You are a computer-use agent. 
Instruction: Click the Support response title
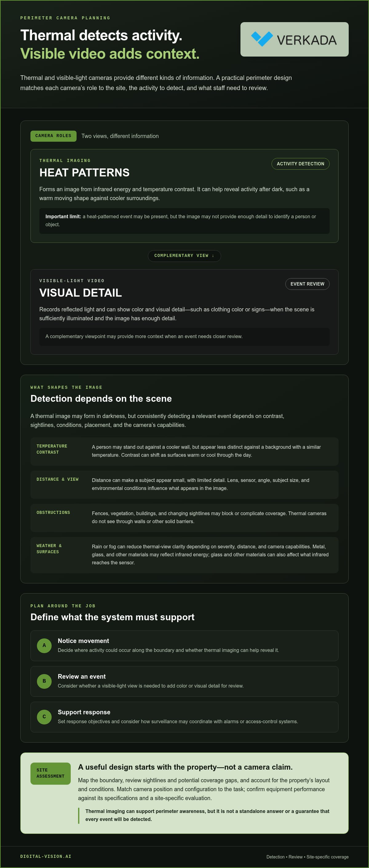pyautogui.click(x=84, y=712)
